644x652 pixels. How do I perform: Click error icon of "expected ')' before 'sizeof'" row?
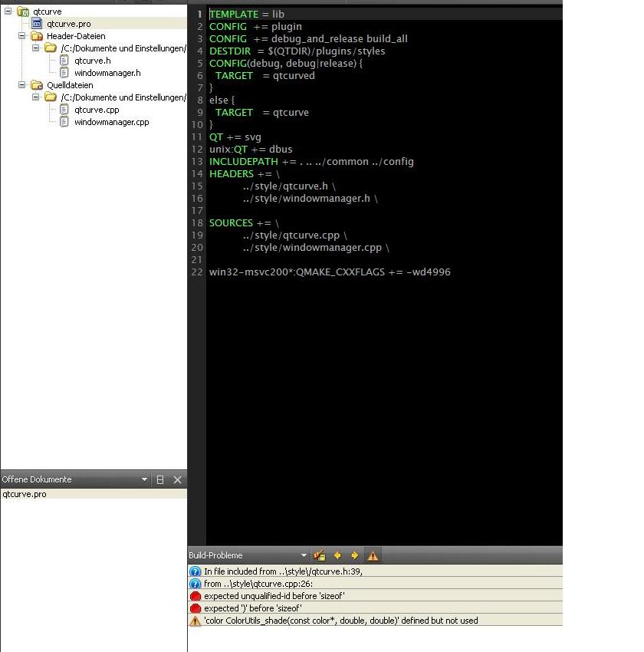point(195,608)
